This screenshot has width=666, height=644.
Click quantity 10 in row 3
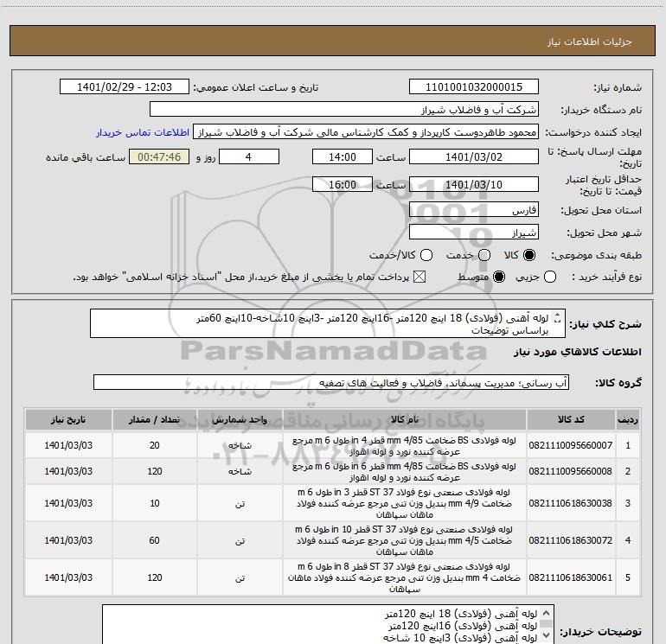(154, 503)
